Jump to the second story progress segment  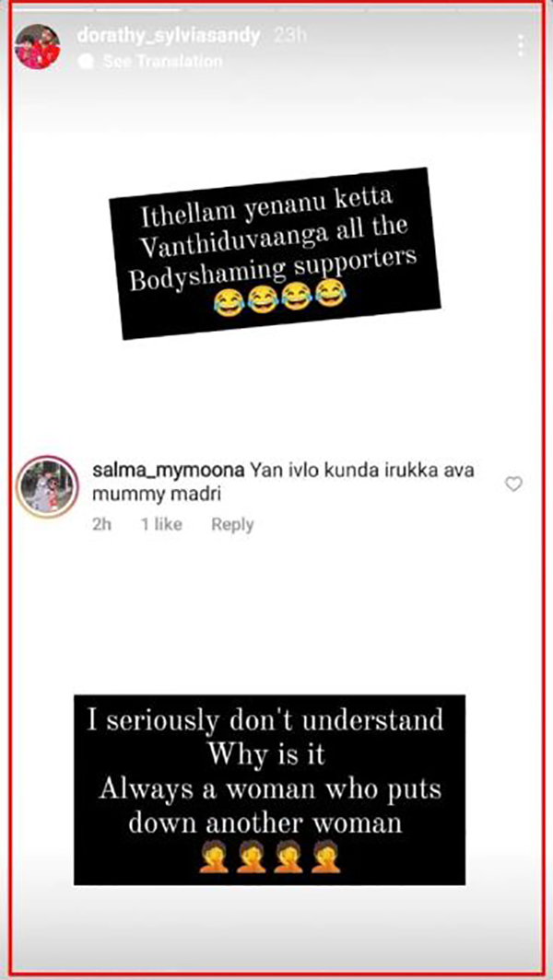pos(137,9)
